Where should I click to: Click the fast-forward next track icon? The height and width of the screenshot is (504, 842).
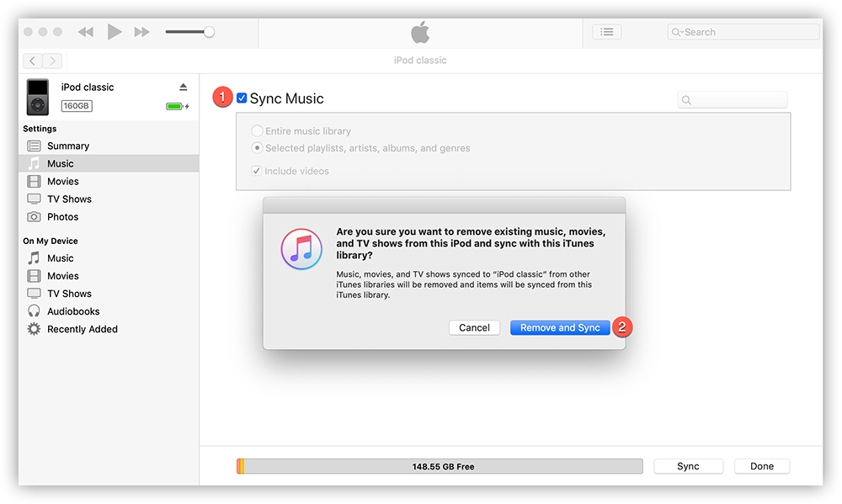[141, 32]
